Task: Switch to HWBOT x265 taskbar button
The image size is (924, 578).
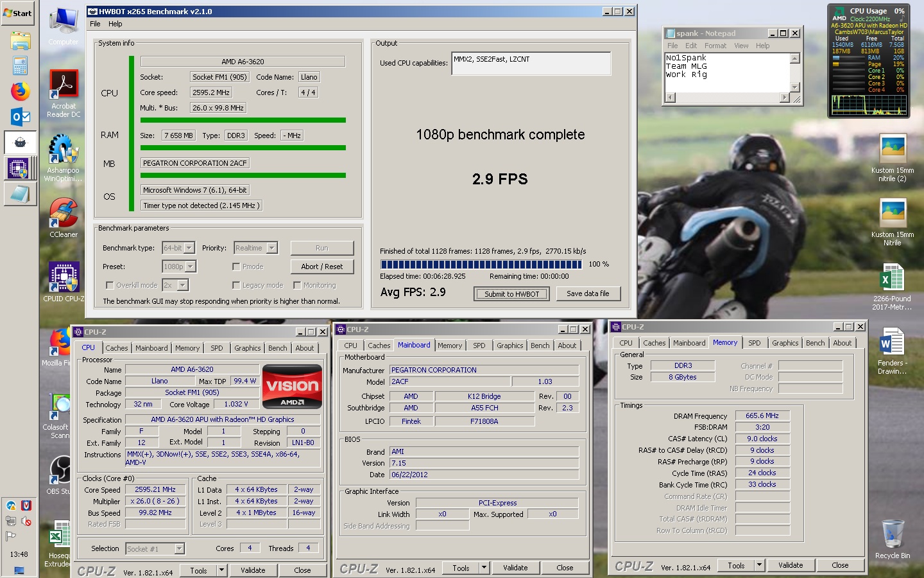Action: pyautogui.click(x=20, y=143)
